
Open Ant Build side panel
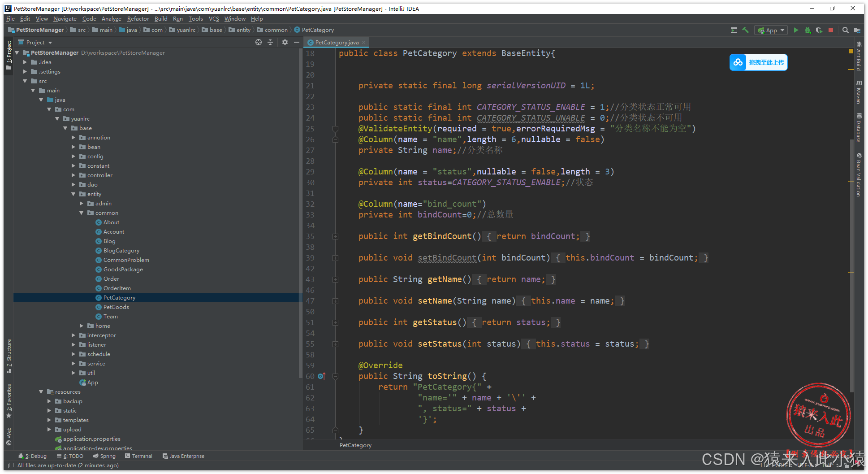pyautogui.click(x=859, y=56)
